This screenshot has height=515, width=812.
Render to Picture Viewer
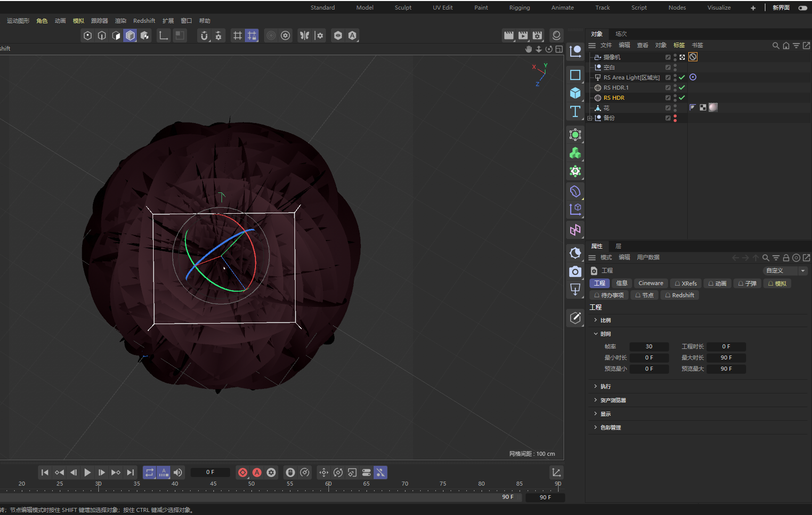[x=523, y=35]
